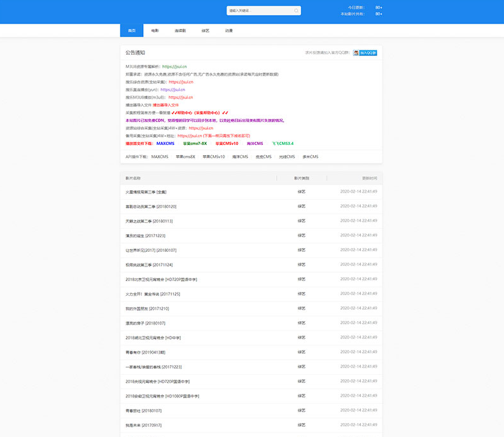The width and height of the screenshot is (504, 437).
Task: Open the red 苹果CMSv10 download link
Action: 227,143
